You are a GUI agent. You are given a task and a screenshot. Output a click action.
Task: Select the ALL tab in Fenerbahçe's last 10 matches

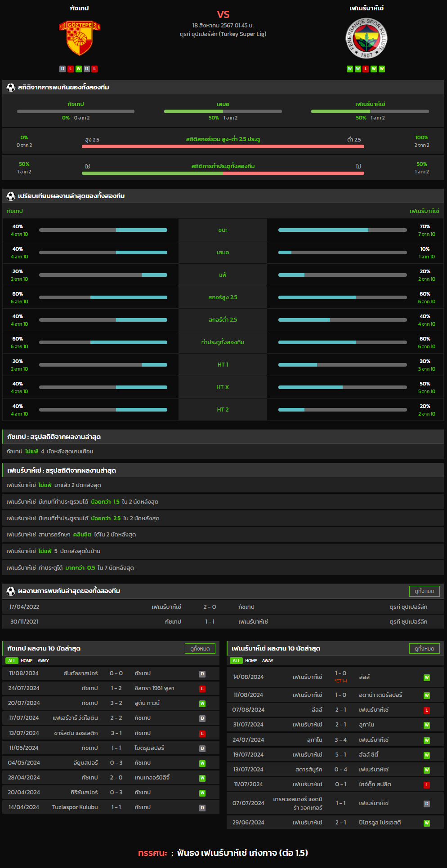pyautogui.click(x=236, y=661)
